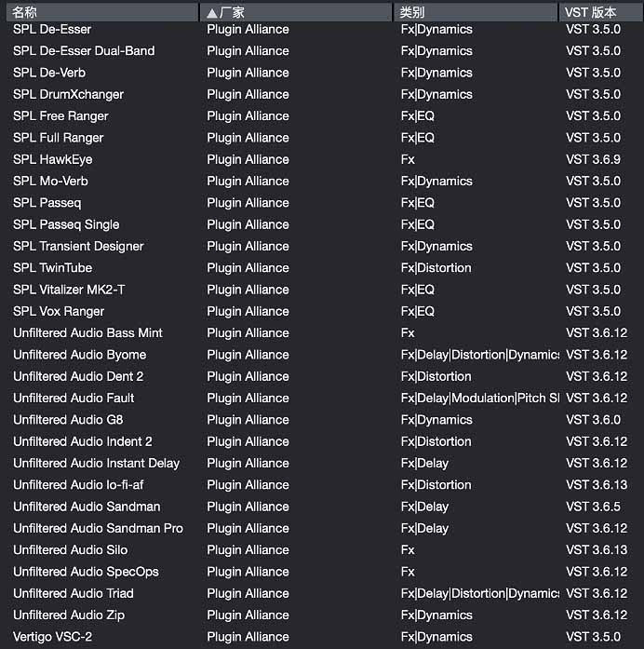Click Fx|Distortion category in Dent 2 row
644x649 pixels.
tap(436, 376)
